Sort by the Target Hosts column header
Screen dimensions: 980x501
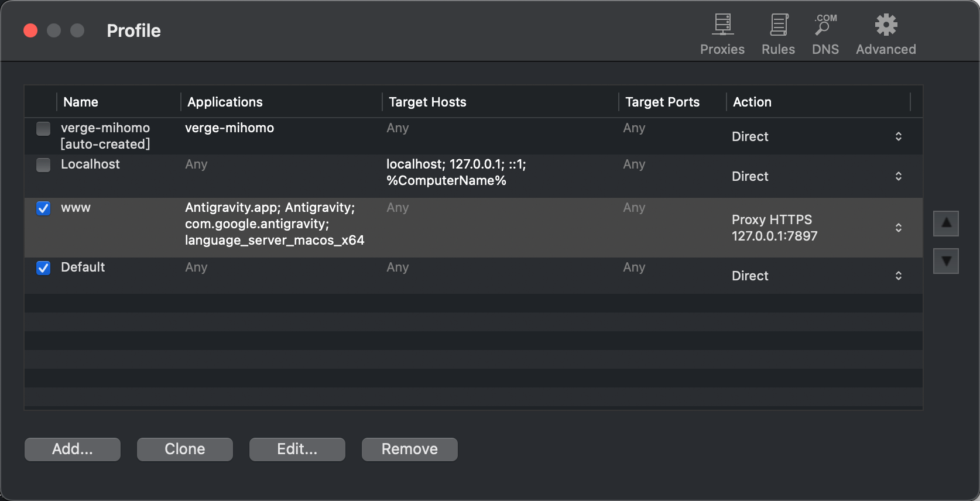click(x=427, y=102)
